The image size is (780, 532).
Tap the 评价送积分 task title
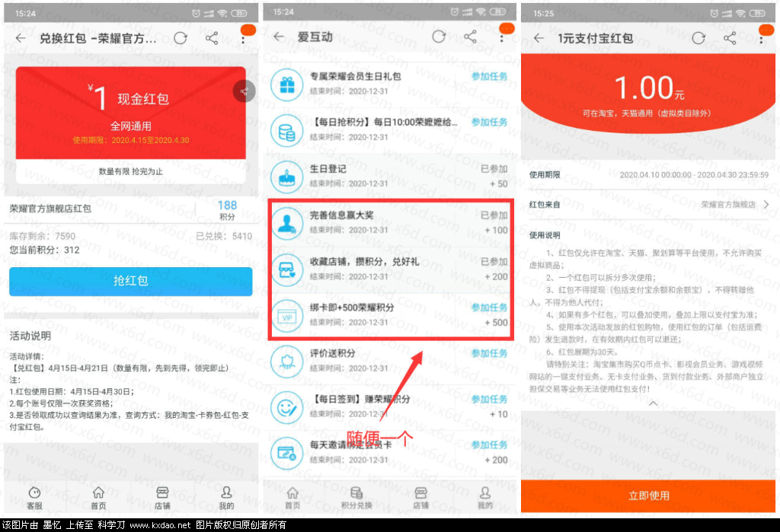pyautogui.click(x=333, y=353)
